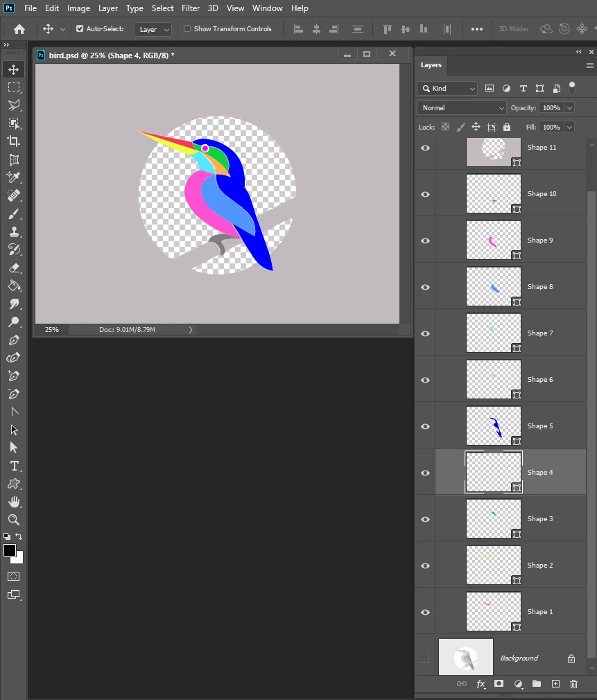Select the Zoom tool
The height and width of the screenshot is (700, 597).
pos(13,520)
